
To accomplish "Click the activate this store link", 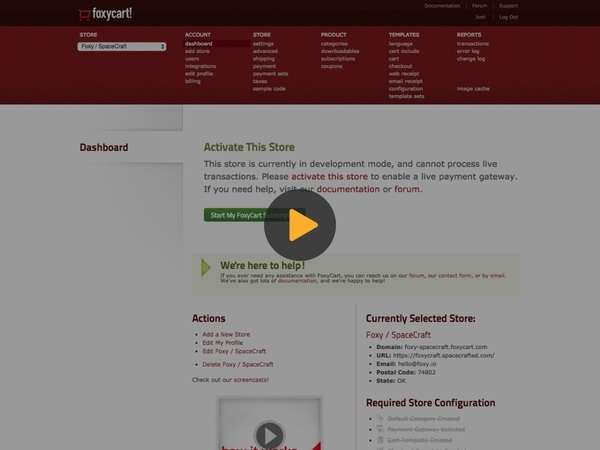I will (x=329, y=177).
